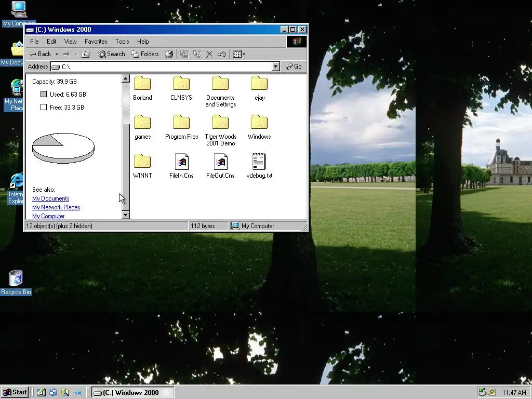Viewport: 532px width, 399px height.
Task: Open the Help menu
Action: (143, 42)
